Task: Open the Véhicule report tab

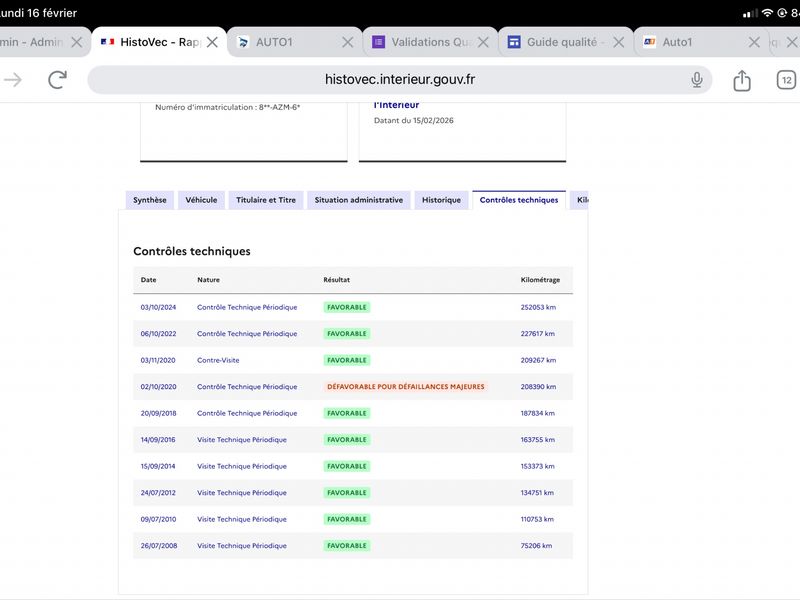Action: click(x=201, y=200)
